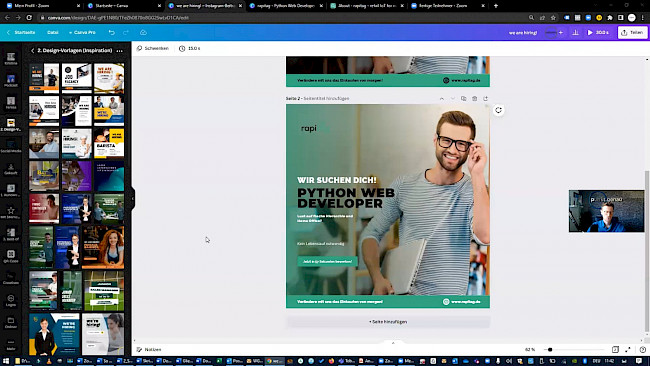The image size is (650, 366).
Task: Adjust the zoom slider handle
Action: [550, 349]
